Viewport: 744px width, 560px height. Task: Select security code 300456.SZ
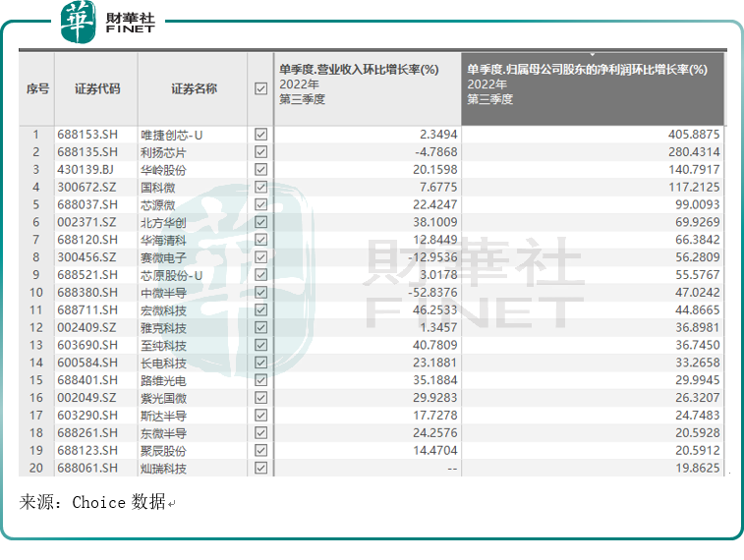pyautogui.click(x=86, y=257)
